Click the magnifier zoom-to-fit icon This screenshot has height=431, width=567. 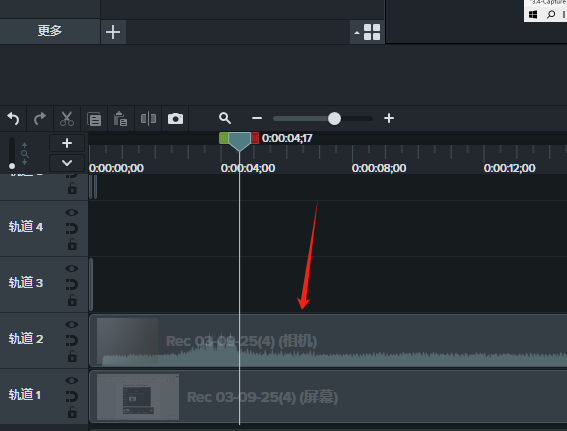225,118
